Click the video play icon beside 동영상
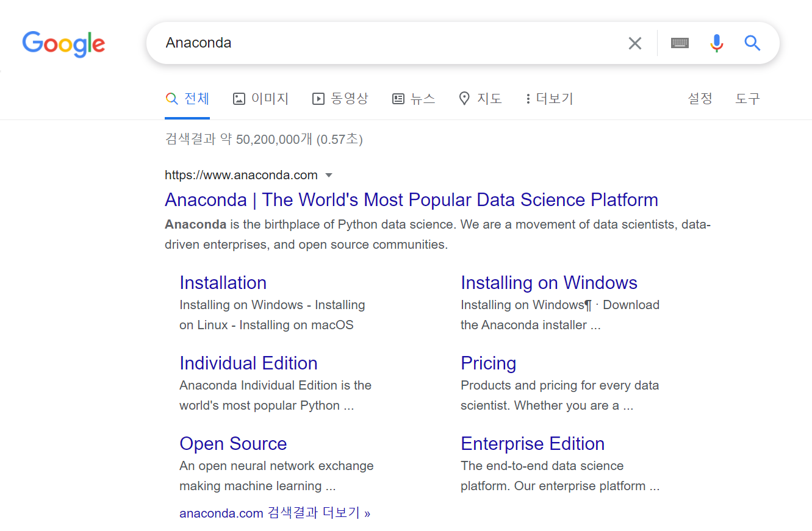This screenshot has width=812, height=531. coord(318,99)
